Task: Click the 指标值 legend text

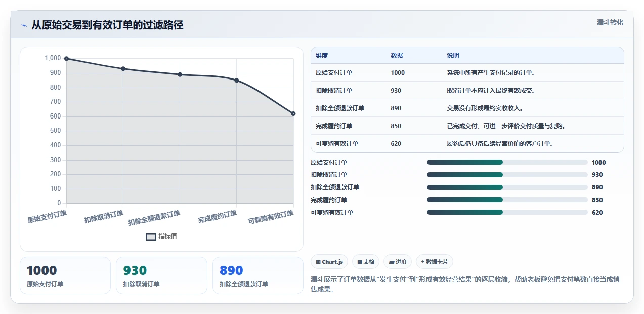Action: tap(167, 237)
